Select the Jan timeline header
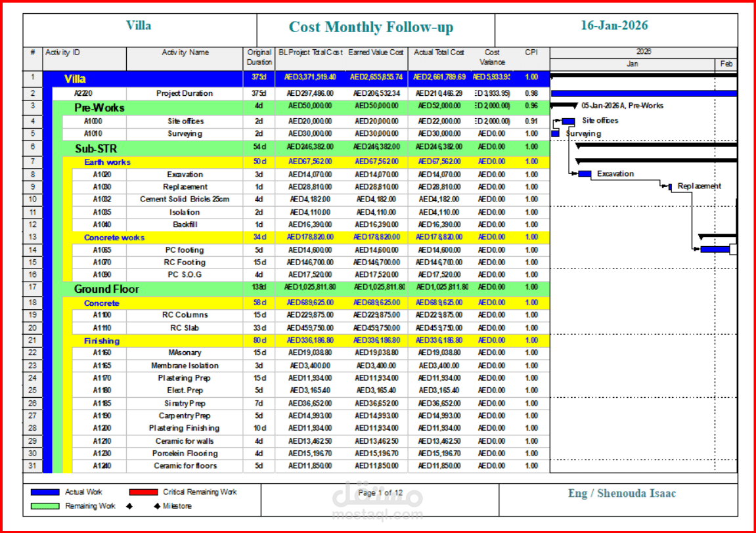 click(x=631, y=64)
